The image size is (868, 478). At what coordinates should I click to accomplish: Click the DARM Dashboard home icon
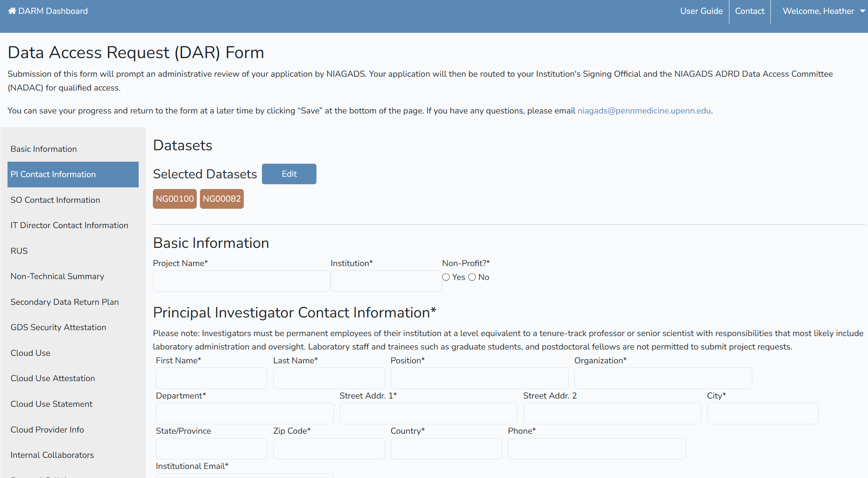point(12,11)
